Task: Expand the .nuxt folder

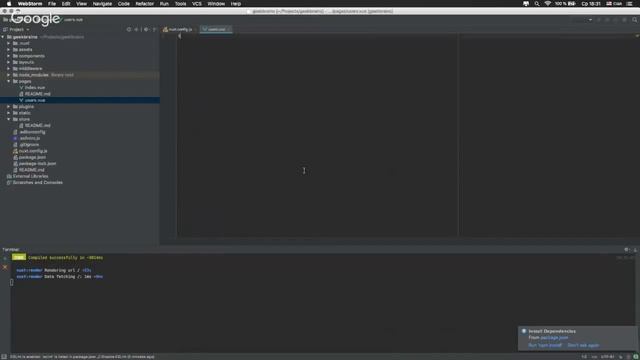Action: [x=9, y=43]
